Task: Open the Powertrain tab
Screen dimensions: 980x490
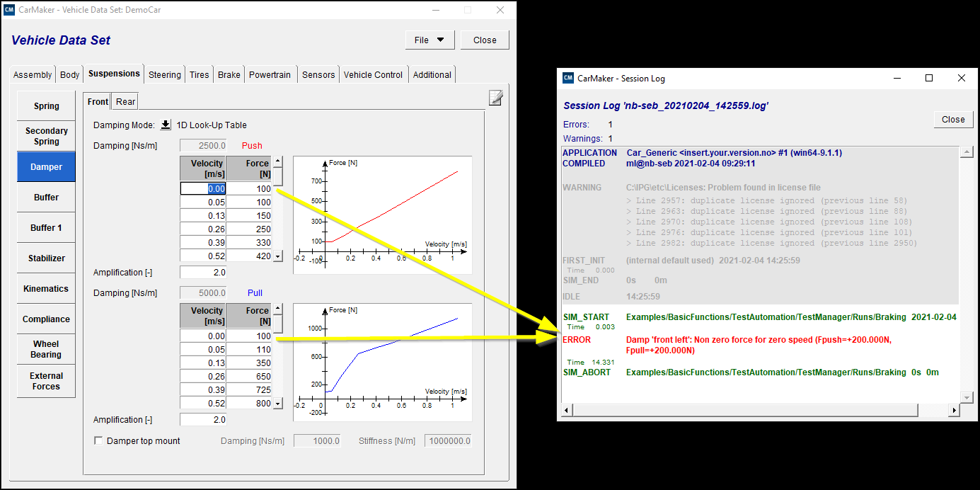Action: tap(270, 74)
